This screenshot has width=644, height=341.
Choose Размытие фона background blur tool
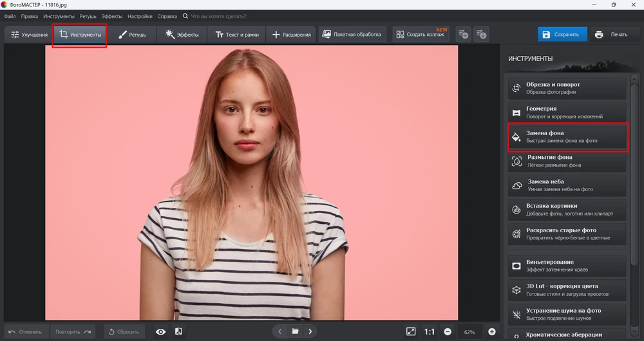click(567, 161)
